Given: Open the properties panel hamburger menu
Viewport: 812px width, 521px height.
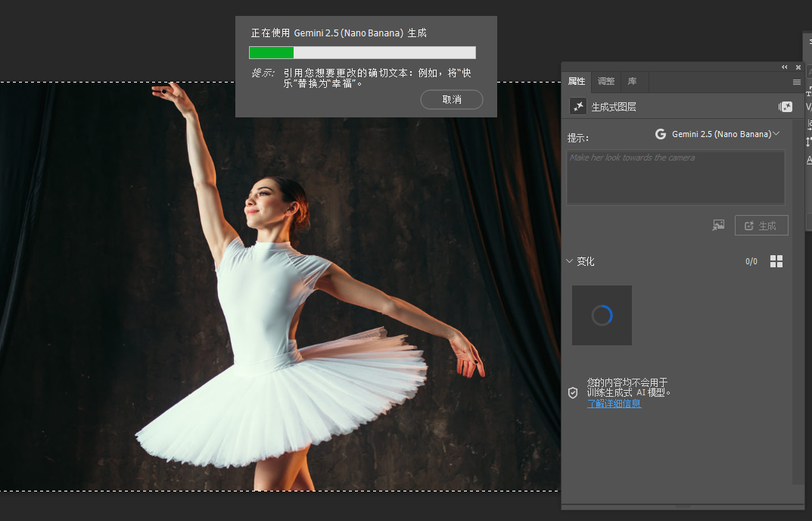Looking at the screenshot, I should click(797, 82).
